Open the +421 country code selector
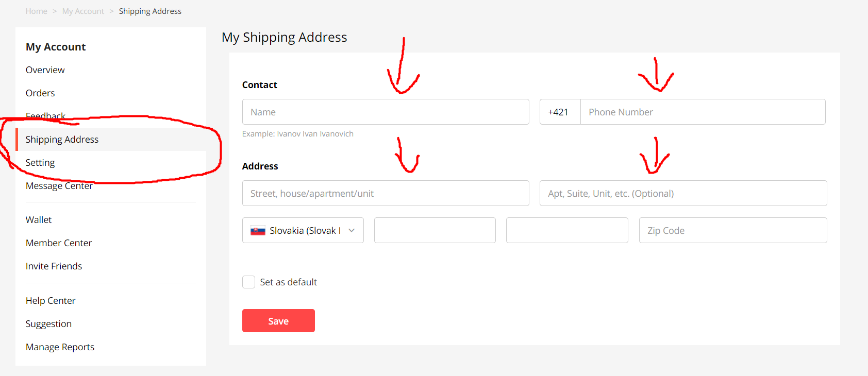Viewport: 868px width, 376px height. pos(560,112)
